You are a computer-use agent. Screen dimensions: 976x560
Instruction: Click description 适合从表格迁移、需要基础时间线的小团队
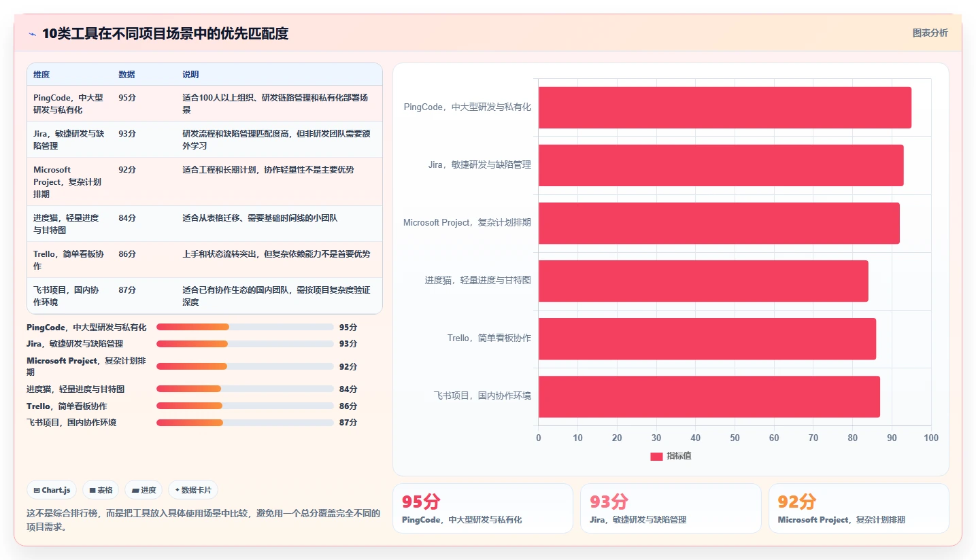(x=260, y=218)
